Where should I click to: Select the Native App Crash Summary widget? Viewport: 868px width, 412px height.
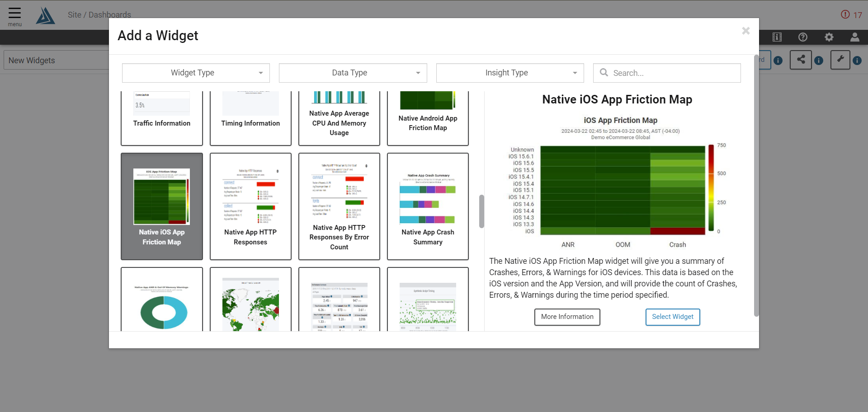[428, 206]
